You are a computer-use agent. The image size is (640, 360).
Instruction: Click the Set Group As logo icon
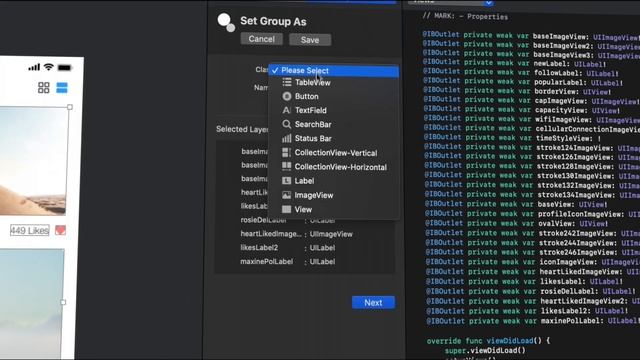click(226, 22)
